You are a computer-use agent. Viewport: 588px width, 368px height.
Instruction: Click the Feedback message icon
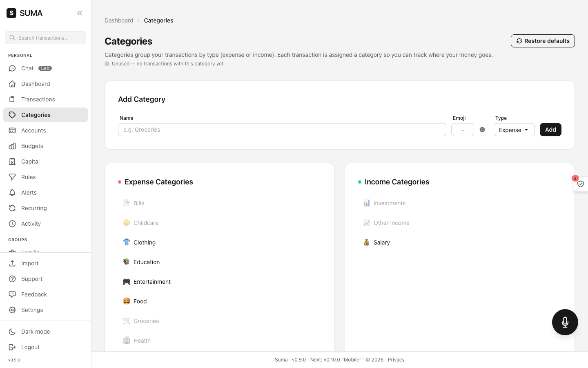(x=12, y=294)
